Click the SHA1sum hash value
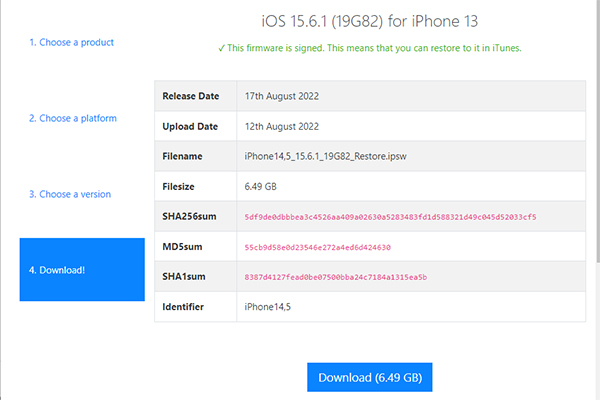 tap(336, 277)
